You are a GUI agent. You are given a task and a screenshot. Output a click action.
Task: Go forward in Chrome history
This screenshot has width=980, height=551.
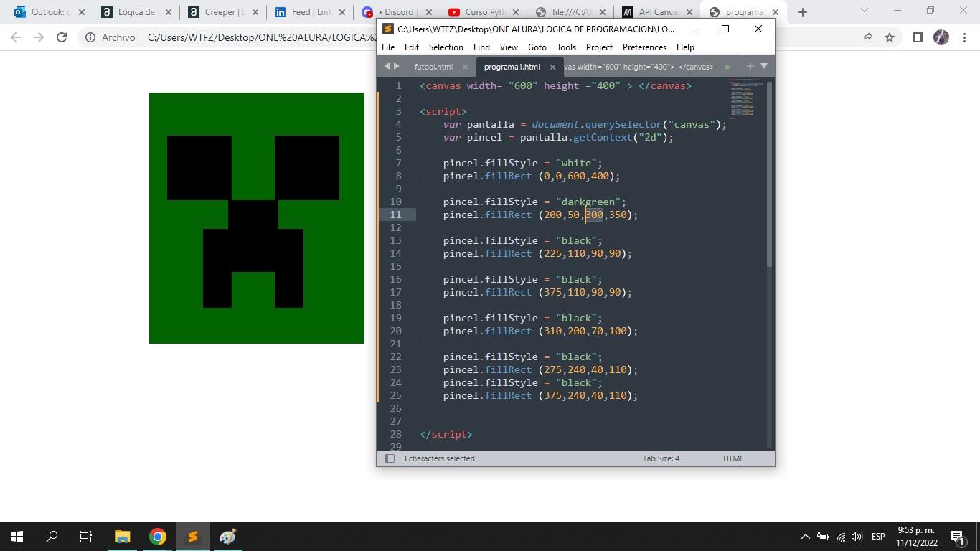click(x=39, y=37)
